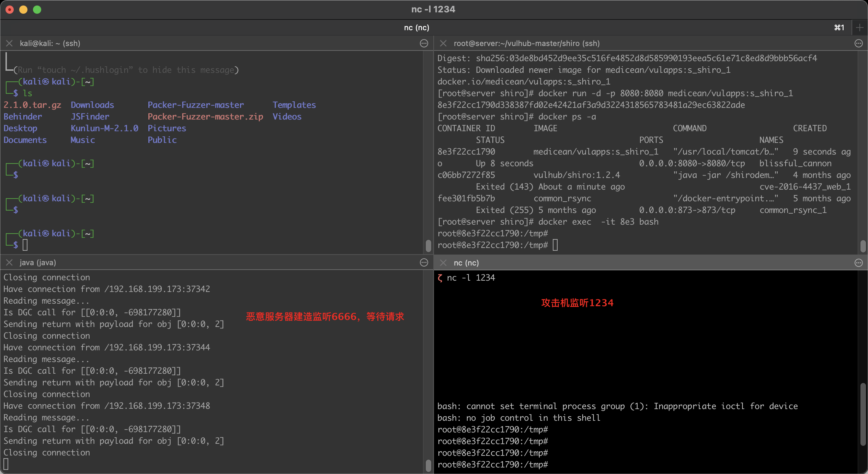The width and height of the screenshot is (868, 474).
Task: Click the hushlogin hint message line
Action: point(126,70)
